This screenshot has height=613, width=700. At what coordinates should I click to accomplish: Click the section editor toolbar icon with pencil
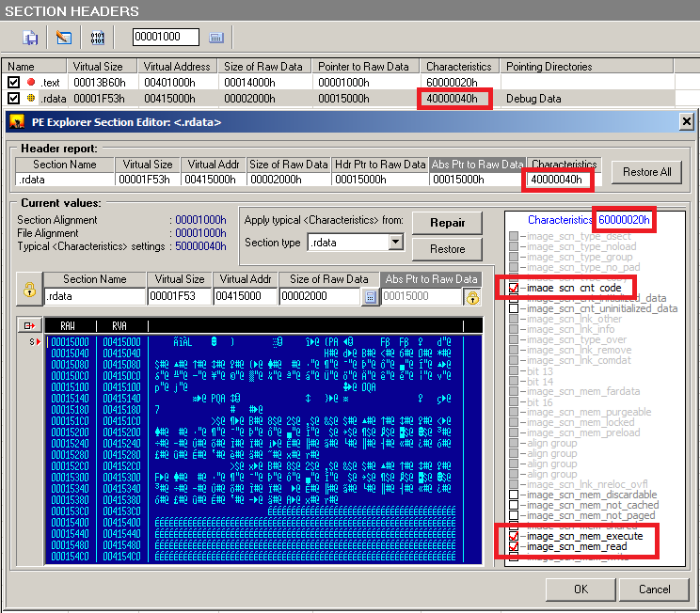[64, 37]
